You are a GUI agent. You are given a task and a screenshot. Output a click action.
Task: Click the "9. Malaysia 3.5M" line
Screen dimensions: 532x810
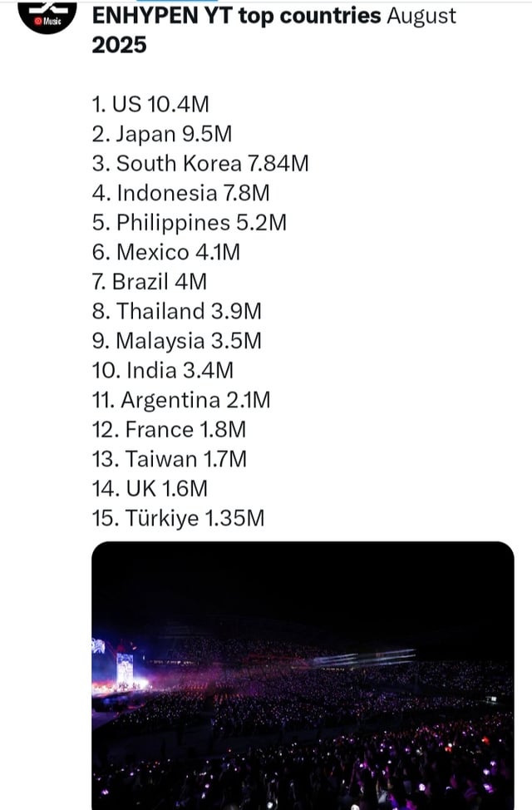coord(176,341)
